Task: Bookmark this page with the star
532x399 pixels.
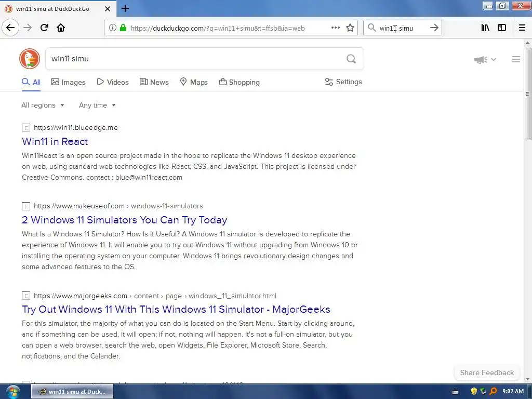Action: point(350,28)
